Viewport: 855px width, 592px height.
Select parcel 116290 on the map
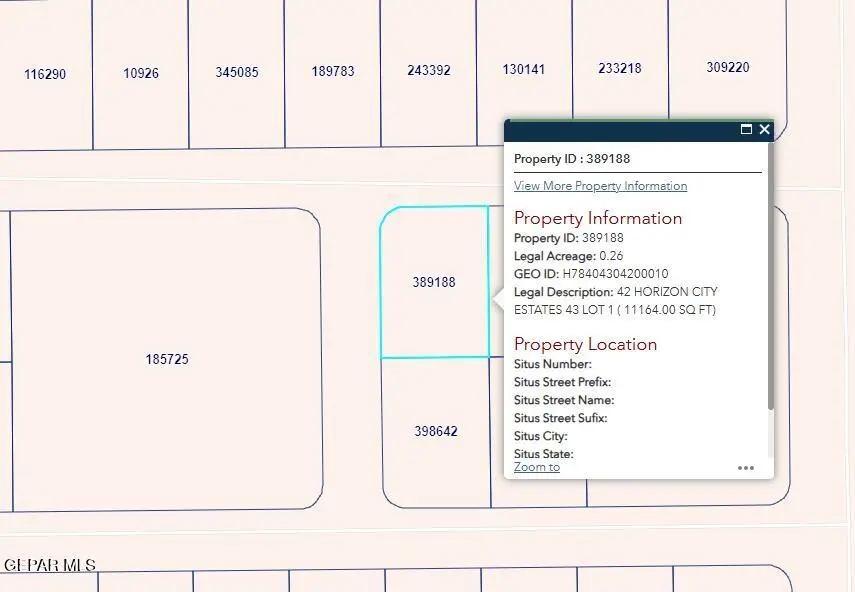click(45, 75)
